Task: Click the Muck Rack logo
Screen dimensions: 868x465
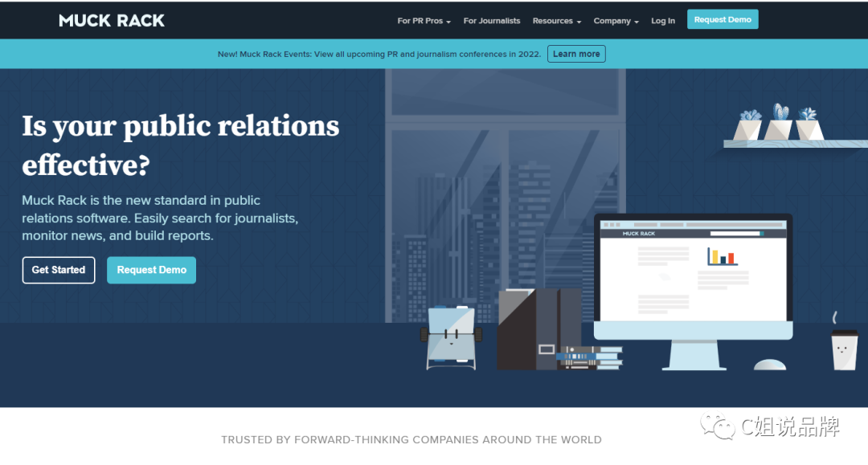Action: [x=112, y=20]
